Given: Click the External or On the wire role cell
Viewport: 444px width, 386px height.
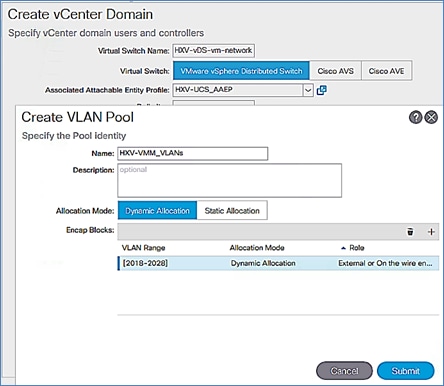Looking at the screenshot, I should pos(385,263).
